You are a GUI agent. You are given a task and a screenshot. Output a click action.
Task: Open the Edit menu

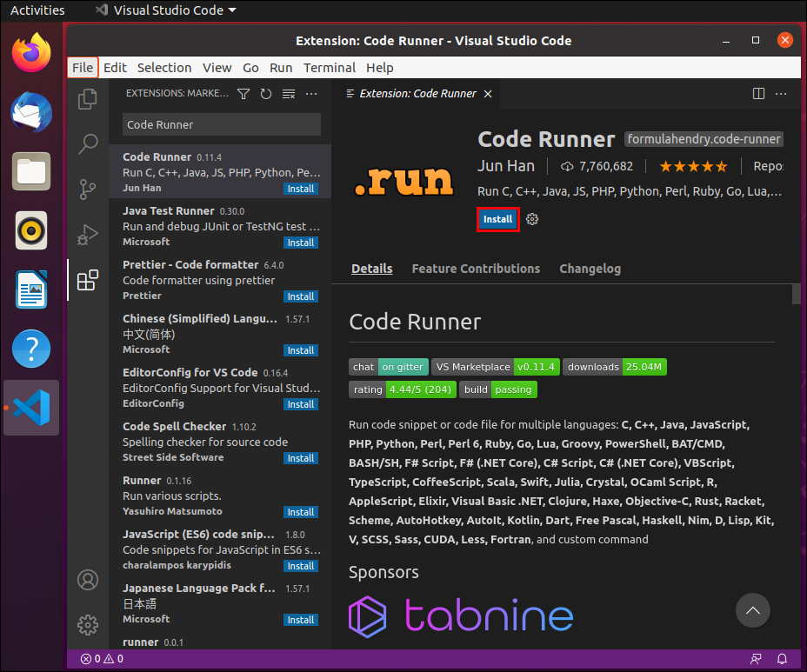coord(115,68)
